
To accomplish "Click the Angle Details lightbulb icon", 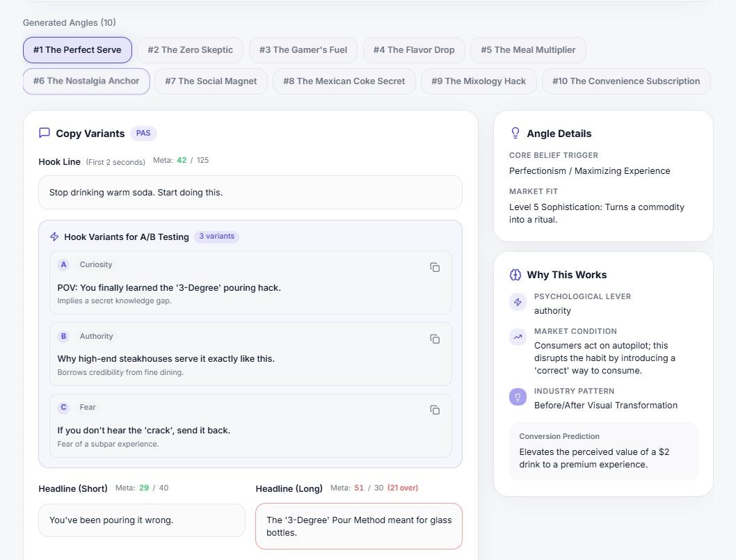I will 515,134.
